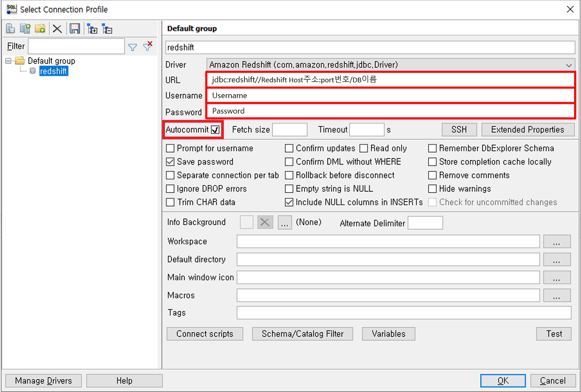Click the Default group folder icon
The image size is (581, 392).
20,61
